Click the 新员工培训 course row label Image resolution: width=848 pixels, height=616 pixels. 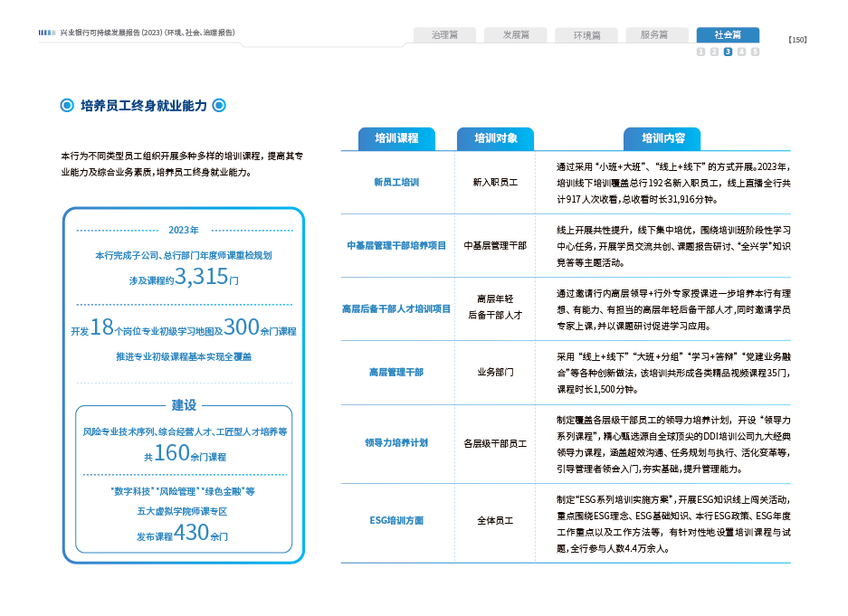[396, 182]
